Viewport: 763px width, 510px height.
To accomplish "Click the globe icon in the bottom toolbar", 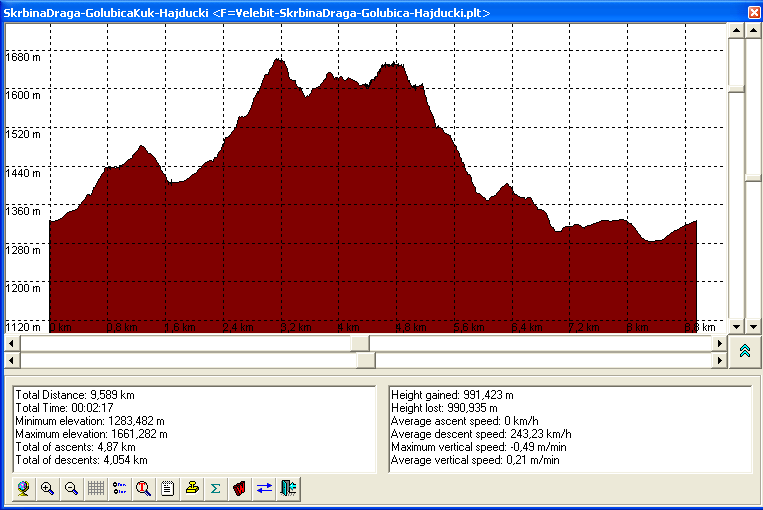I will click(23, 489).
